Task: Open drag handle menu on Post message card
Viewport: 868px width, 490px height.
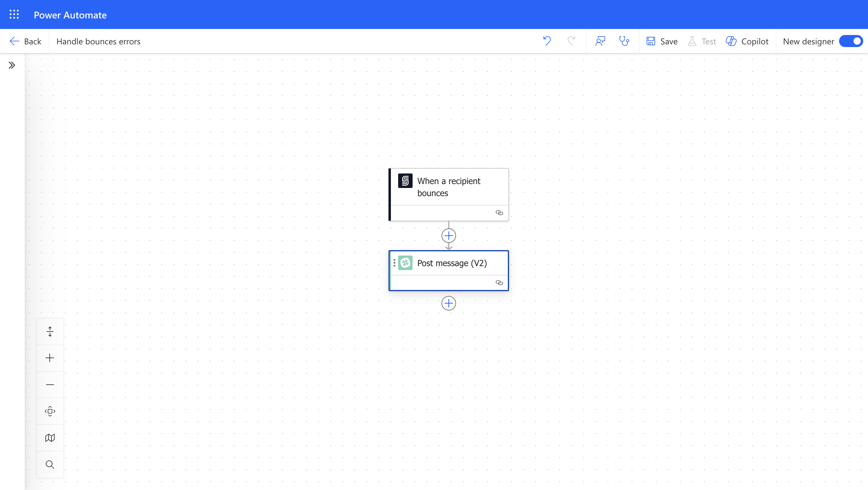Action: [394, 263]
